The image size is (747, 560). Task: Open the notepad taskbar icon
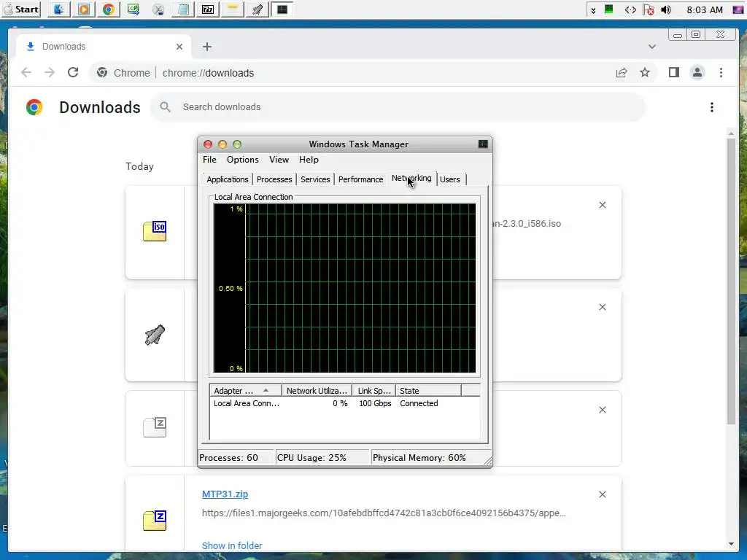pos(183,9)
